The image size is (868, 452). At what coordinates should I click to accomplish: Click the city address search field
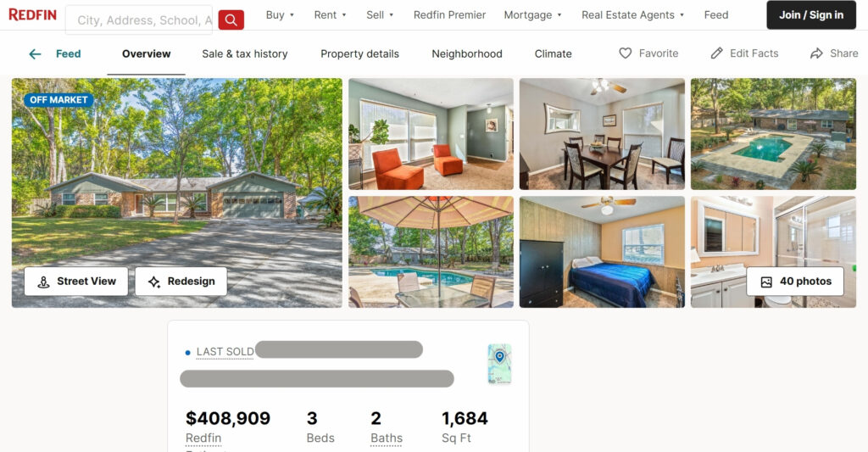click(139, 20)
